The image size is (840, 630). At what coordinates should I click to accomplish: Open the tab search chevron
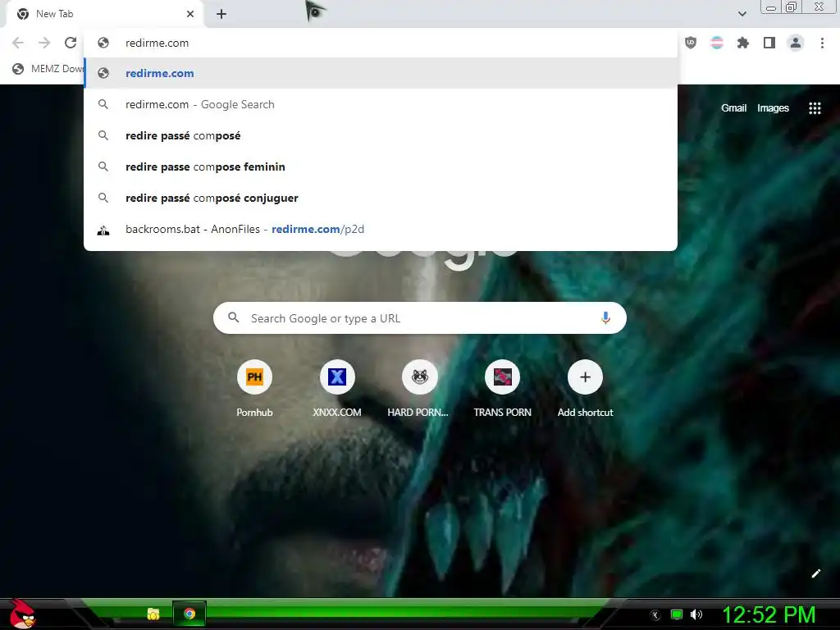click(742, 14)
